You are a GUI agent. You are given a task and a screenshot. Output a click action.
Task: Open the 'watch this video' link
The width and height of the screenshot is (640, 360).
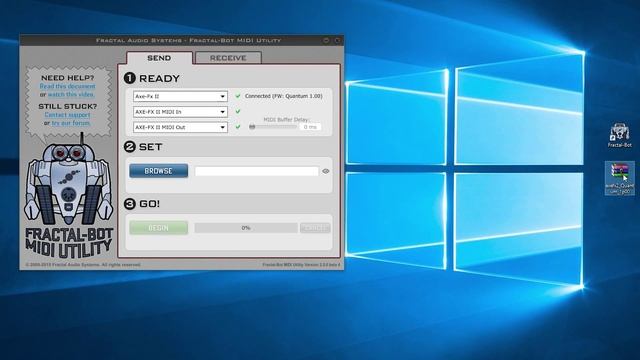71,94
